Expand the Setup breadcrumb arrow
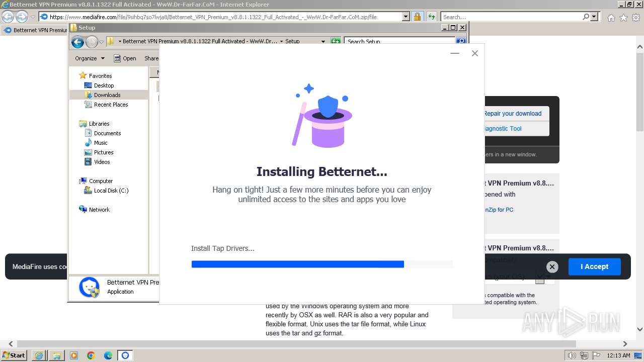The width and height of the screenshot is (644, 362). click(x=281, y=41)
